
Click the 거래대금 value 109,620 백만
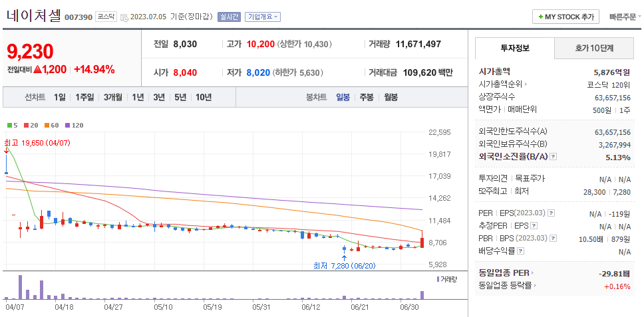pos(426,73)
